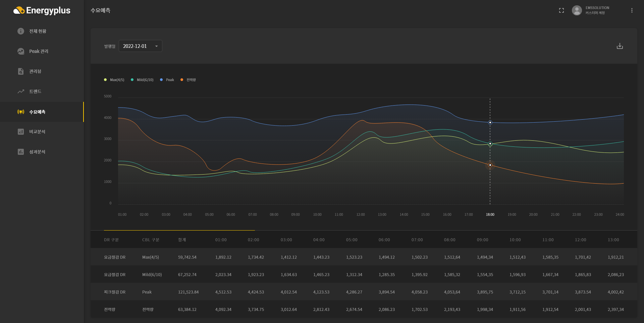Click the 5000 y-axis label
This screenshot has height=323, width=644.
click(108, 96)
